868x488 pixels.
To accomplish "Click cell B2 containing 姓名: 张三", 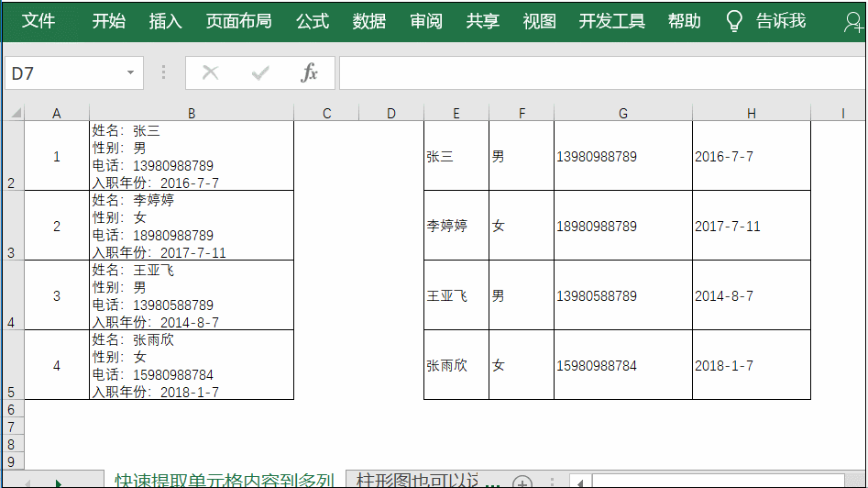I will coord(192,156).
